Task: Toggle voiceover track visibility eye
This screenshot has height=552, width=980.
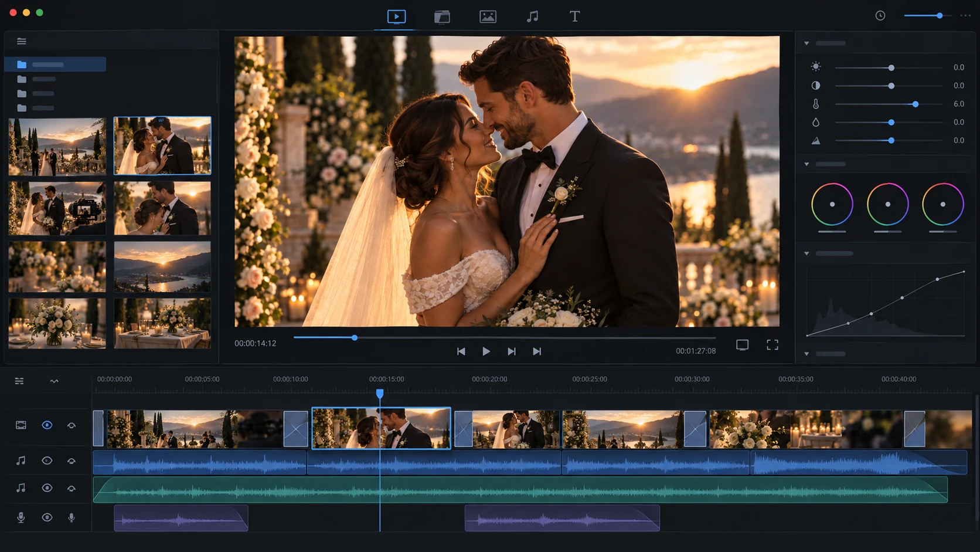Action: [47, 517]
